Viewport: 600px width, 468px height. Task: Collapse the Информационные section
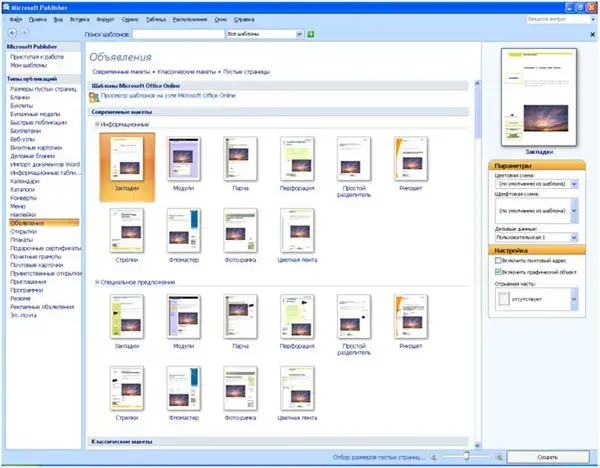pos(97,124)
